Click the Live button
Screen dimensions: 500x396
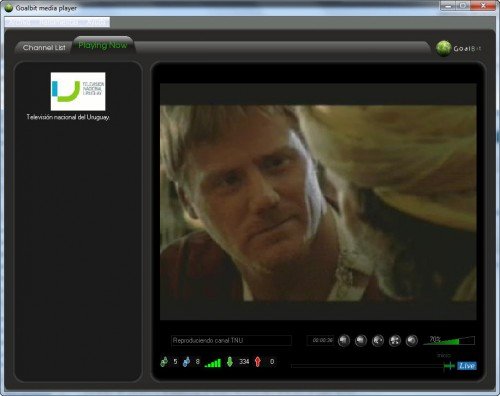click(467, 366)
